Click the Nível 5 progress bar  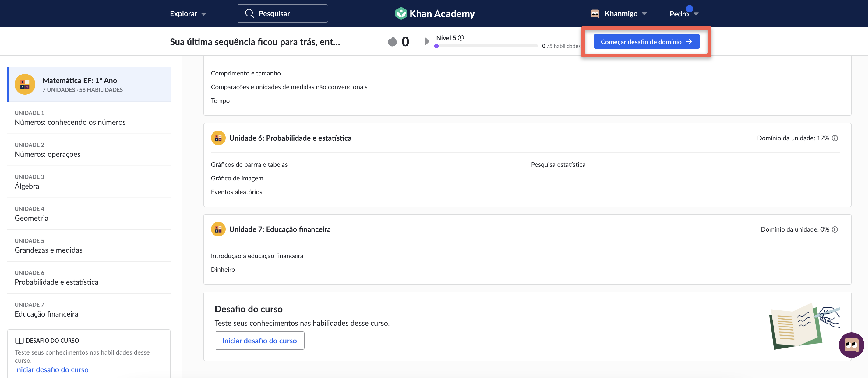click(x=486, y=46)
